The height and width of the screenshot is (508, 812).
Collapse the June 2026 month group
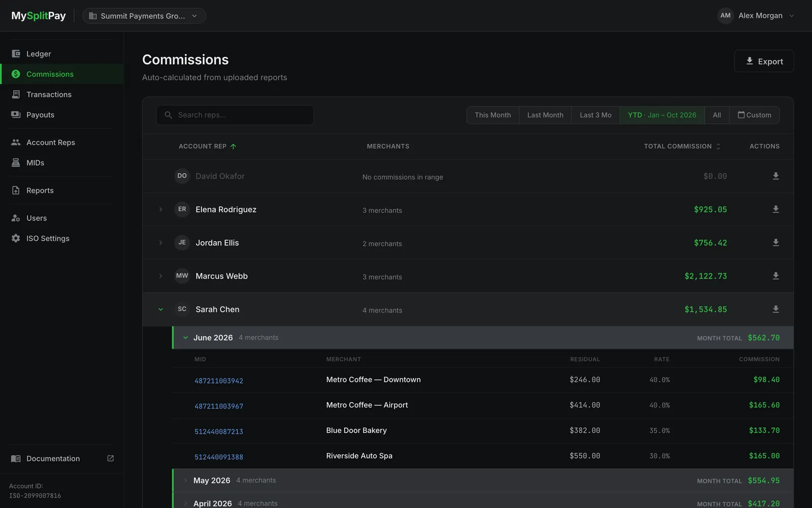pos(185,337)
